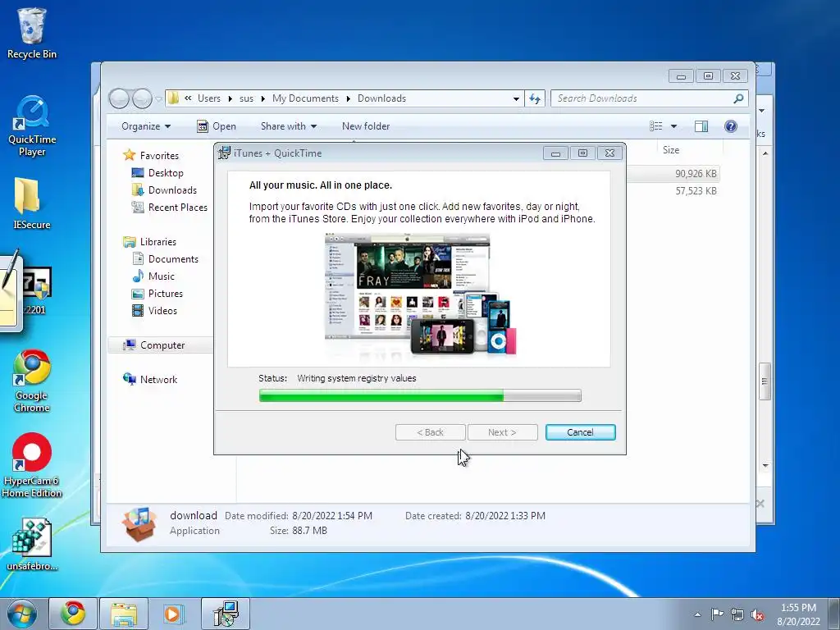Screen dimensions: 840x630
Task: Click the 8/20/2022 1:54 PM date modified value
Action: click(331, 516)
